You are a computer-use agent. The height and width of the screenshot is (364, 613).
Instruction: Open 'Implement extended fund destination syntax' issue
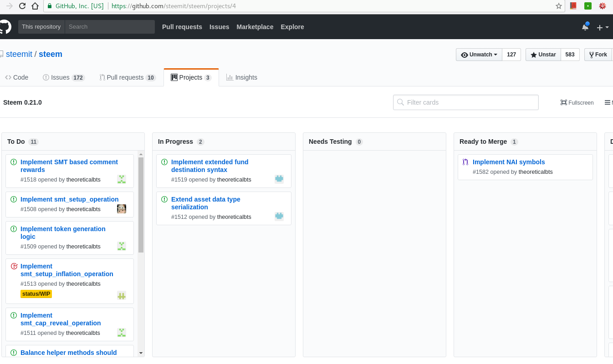[210, 166]
